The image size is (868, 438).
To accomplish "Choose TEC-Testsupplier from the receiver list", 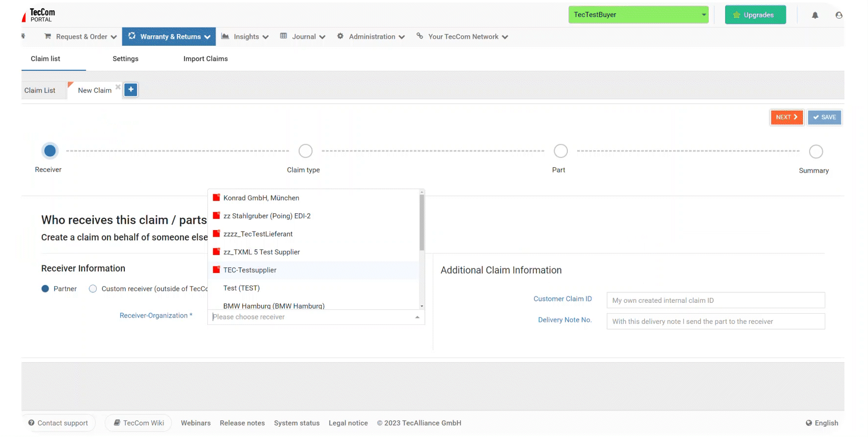I will click(250, 270).
